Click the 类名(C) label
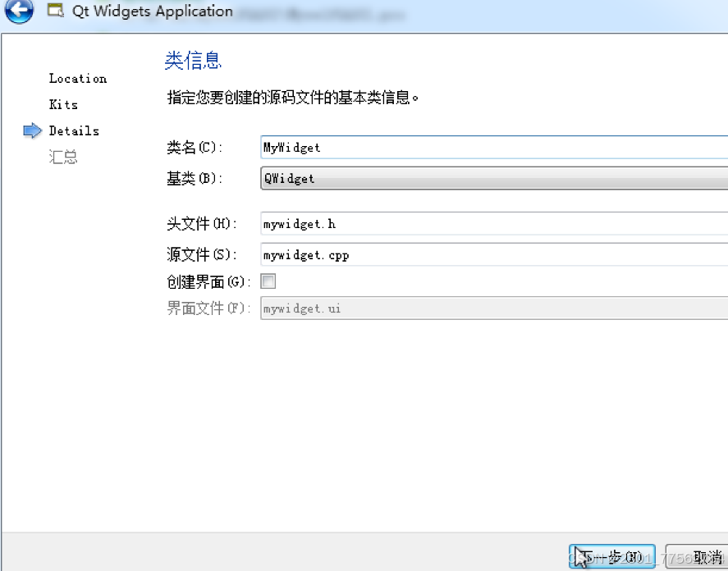728x571 pixels. click(195, 148)
